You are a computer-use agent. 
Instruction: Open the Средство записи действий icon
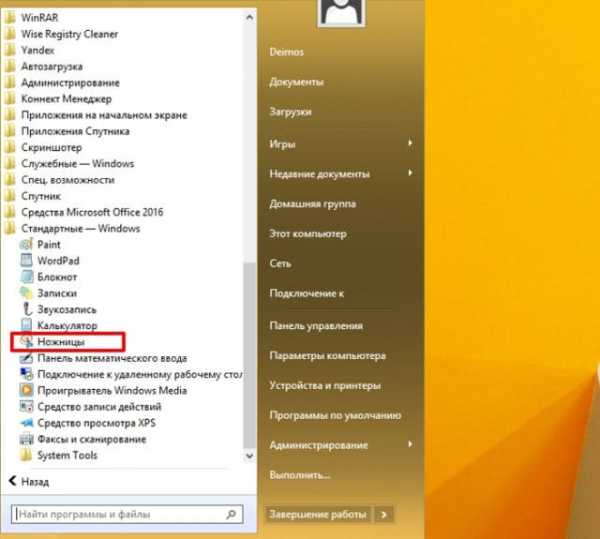[26, 406]
